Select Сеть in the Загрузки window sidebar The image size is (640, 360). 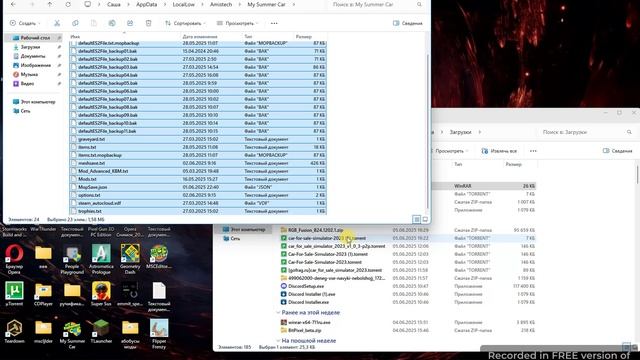click(x=235, y=238)
